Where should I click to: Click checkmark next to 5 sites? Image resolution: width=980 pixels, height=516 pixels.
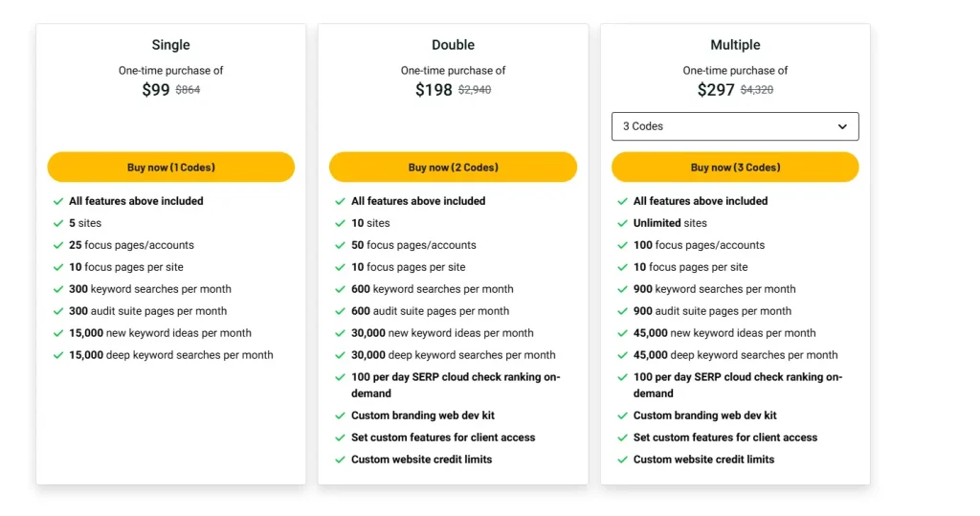[58, 223]
